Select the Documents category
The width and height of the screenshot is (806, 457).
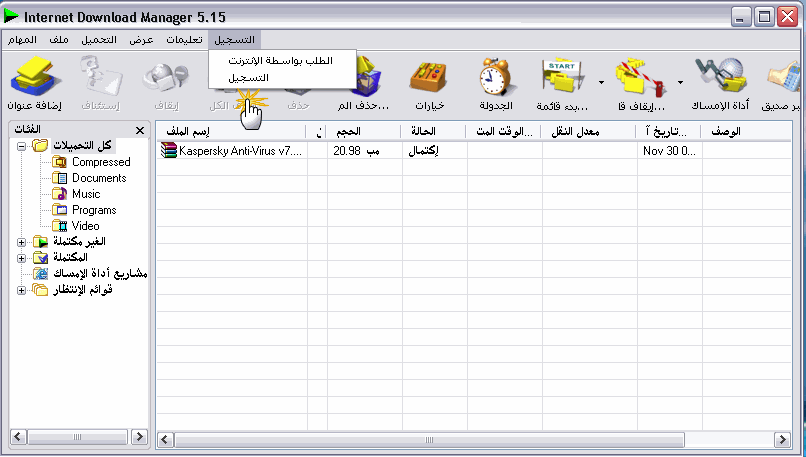99,178
